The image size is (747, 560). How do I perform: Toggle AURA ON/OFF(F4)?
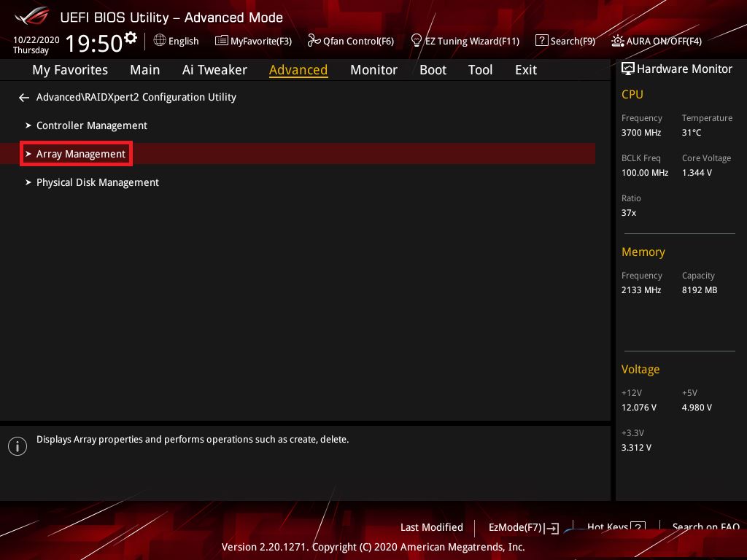[x=664, y=42]
